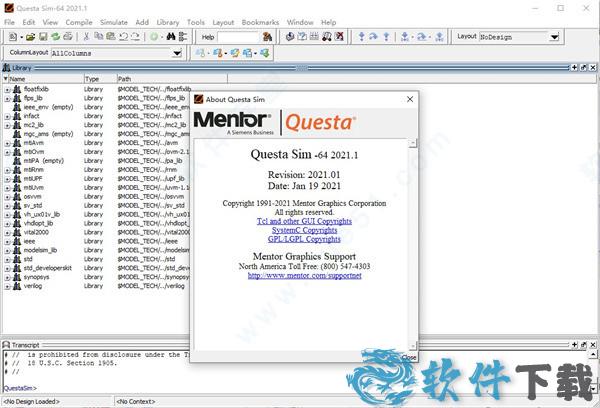
Task: Open the Compile menu
Action: point(79,22)
